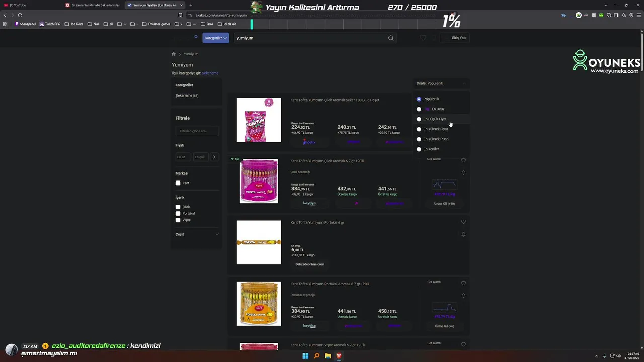The image size is (644, 362).
Task: Open the Twitch RPG bookmark
Action: point(50,24)
